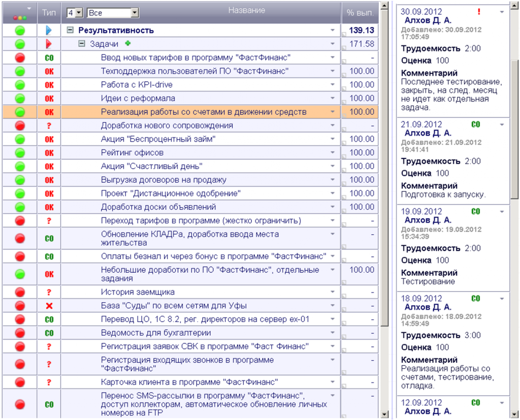The image size is (520, 420).
Task: Open row menu arrow for Идеи с реформала
Action: click(x=332, y=98)
